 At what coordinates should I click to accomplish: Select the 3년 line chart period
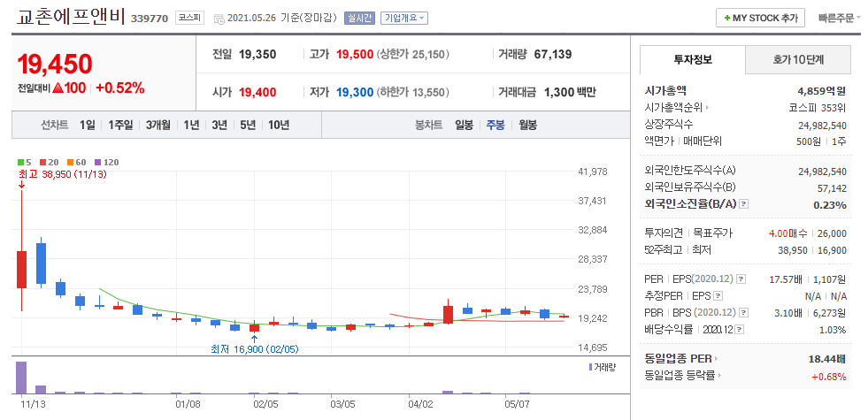click(219, 125)
